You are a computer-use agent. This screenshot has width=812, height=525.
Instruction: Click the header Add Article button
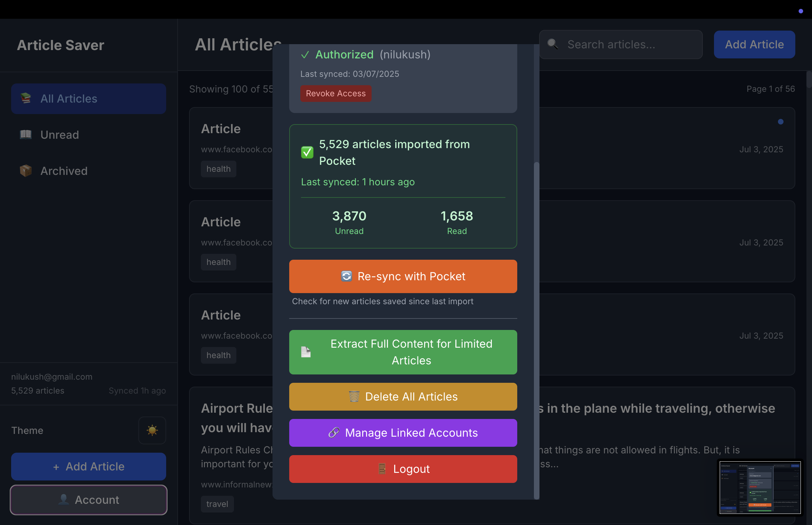[754, 45]
